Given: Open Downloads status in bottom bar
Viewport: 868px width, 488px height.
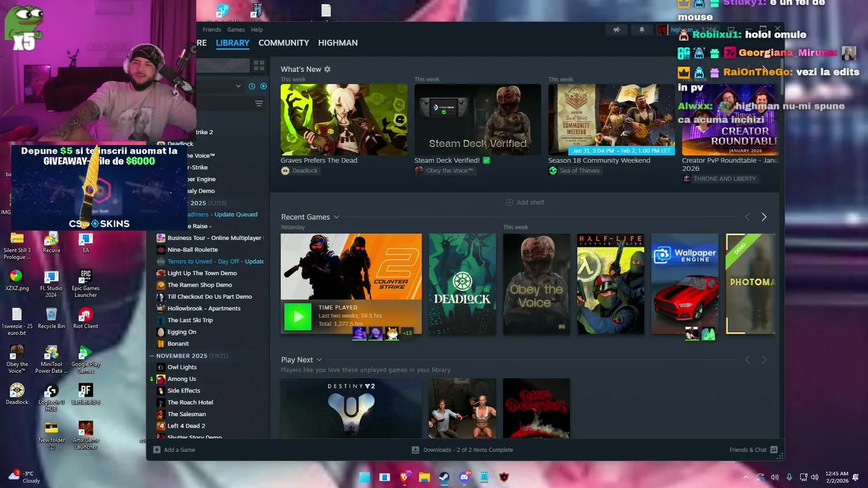Looking at the screenshot, I should pyautogui.click(x=462, y=450).
